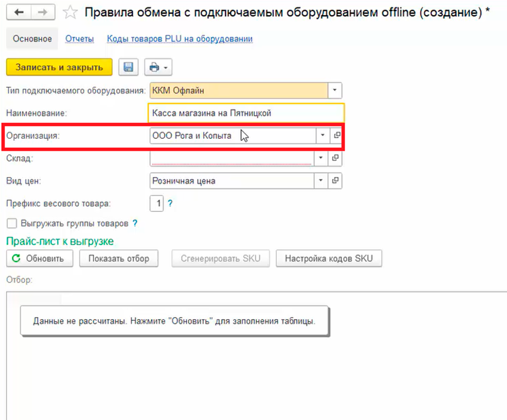Image resolution: width=507 pixels, height=420 pixels.
Task: Add form to favorites with star icon
Action: pyautogui.click(x=71, y=13)
